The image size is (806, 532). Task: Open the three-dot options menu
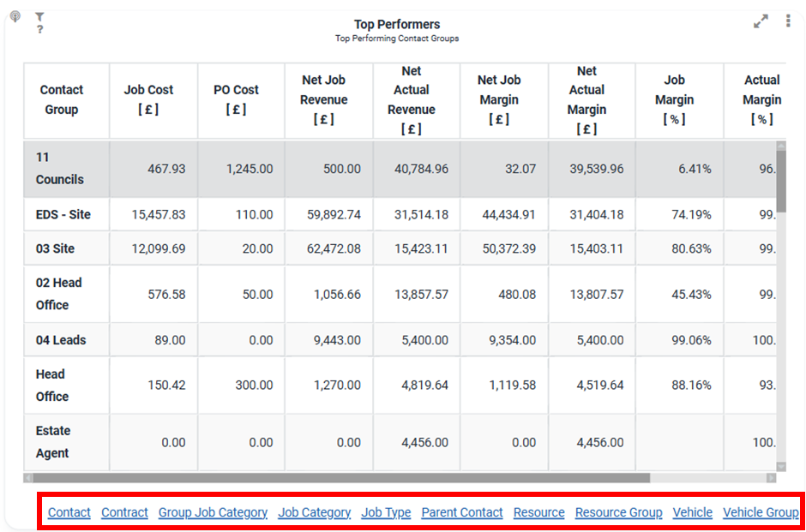pyautogui.click(x=788, y=21)
